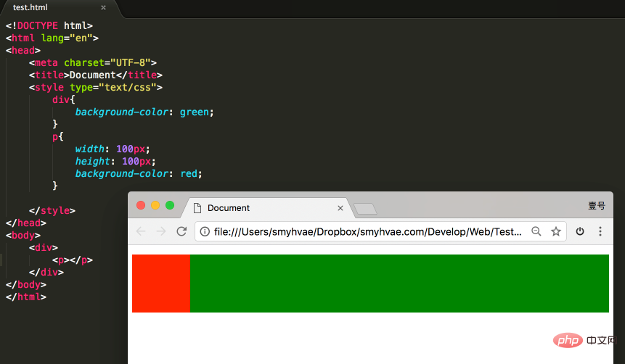The image size is (625, 364).
Task: Click the html lang="en" line
Action: 52,38
